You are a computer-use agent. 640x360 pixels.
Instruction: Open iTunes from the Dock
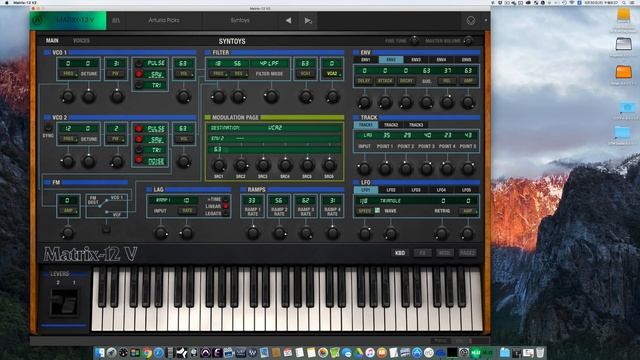point(370,353)
